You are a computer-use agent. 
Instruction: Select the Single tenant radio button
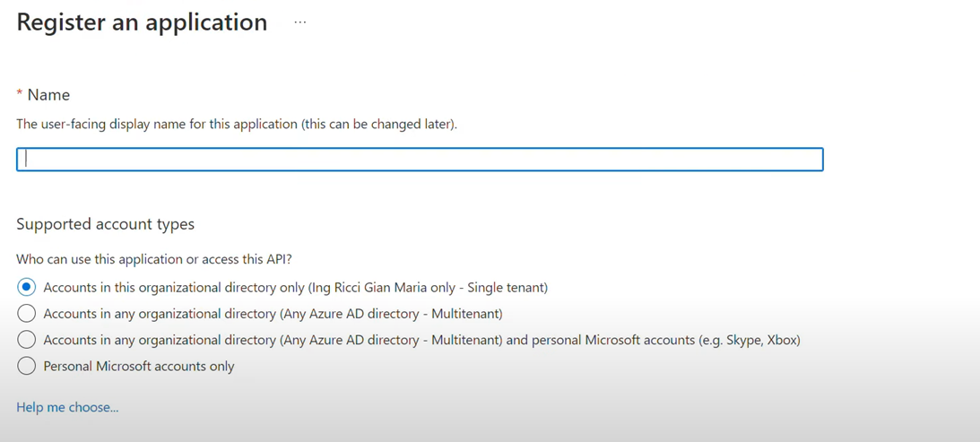[x=27, y=288]
